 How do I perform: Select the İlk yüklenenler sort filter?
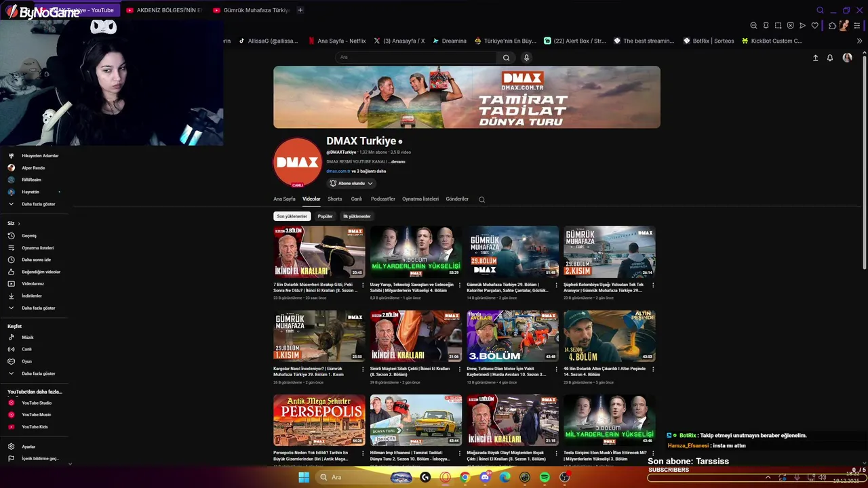click(357, 216)
